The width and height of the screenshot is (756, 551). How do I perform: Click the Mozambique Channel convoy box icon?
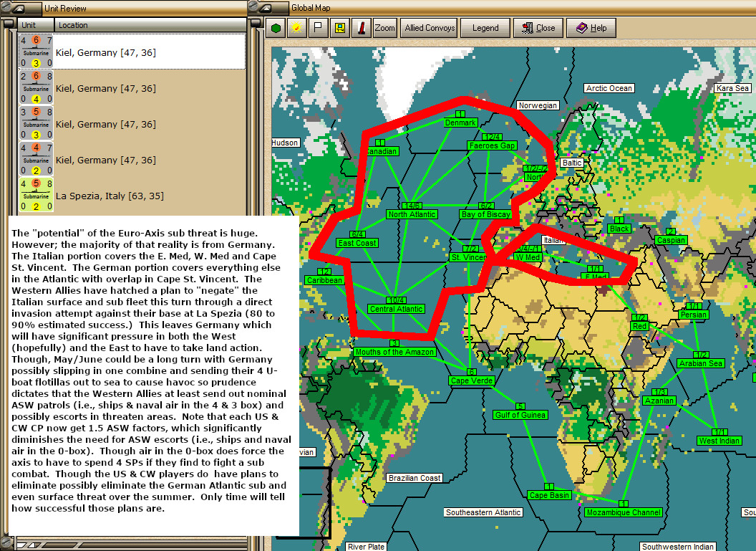click(622, 503)
